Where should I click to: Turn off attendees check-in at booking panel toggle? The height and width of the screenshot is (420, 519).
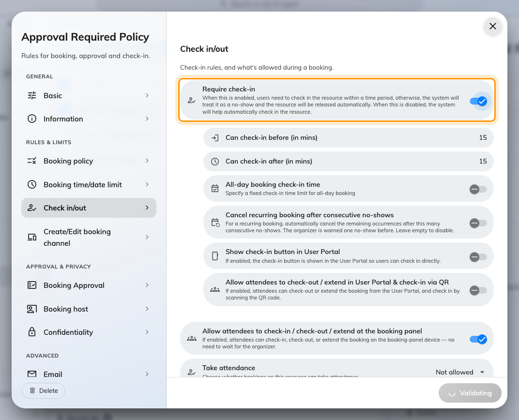tap(478, 339)
